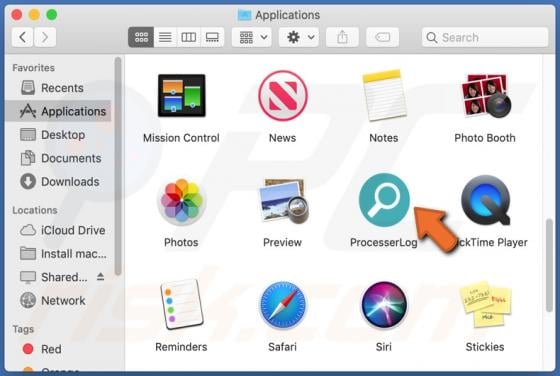Go forward with the forward arrow

click(45, 37)
